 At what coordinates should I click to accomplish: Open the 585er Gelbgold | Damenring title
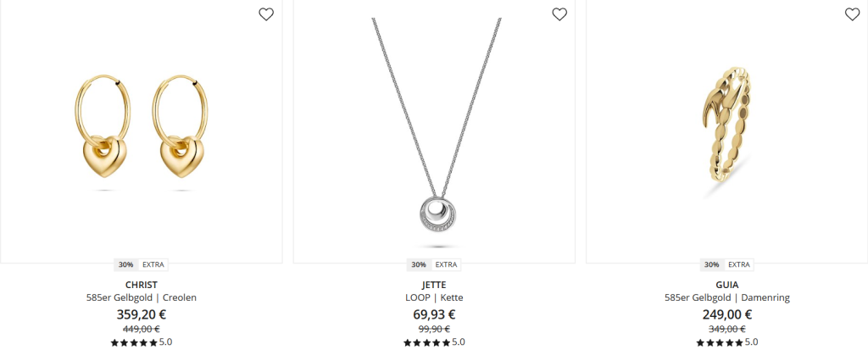726,298
